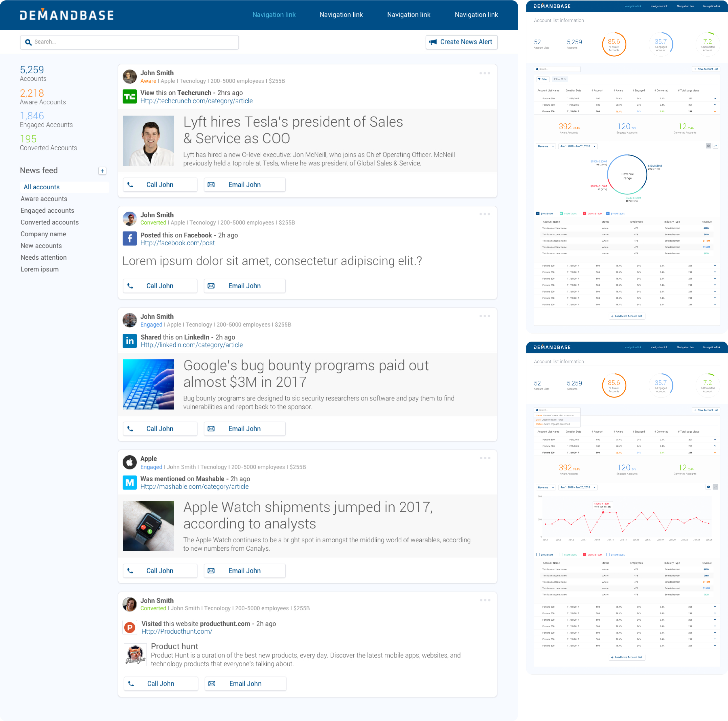Screen dimensions: 728x721
Task: Click the main Search field
Action: pyautogui.click(x=129, y=42)
